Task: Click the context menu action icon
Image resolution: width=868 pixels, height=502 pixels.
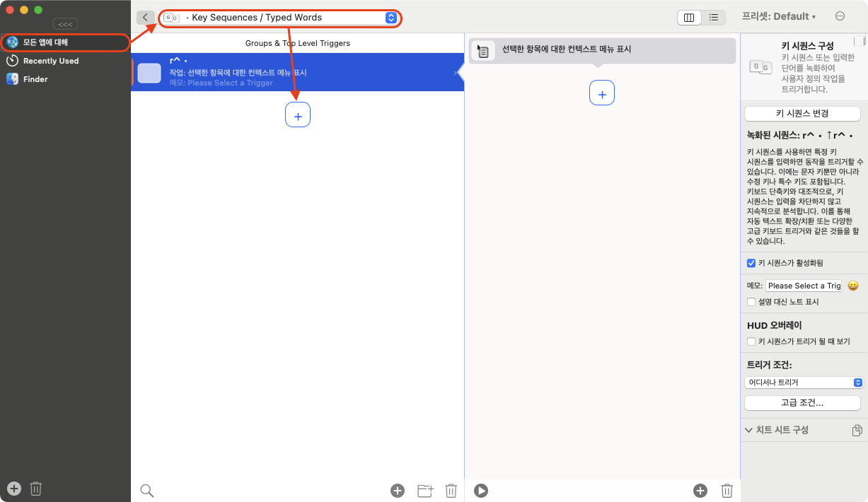Action: [x=483, y=50]
